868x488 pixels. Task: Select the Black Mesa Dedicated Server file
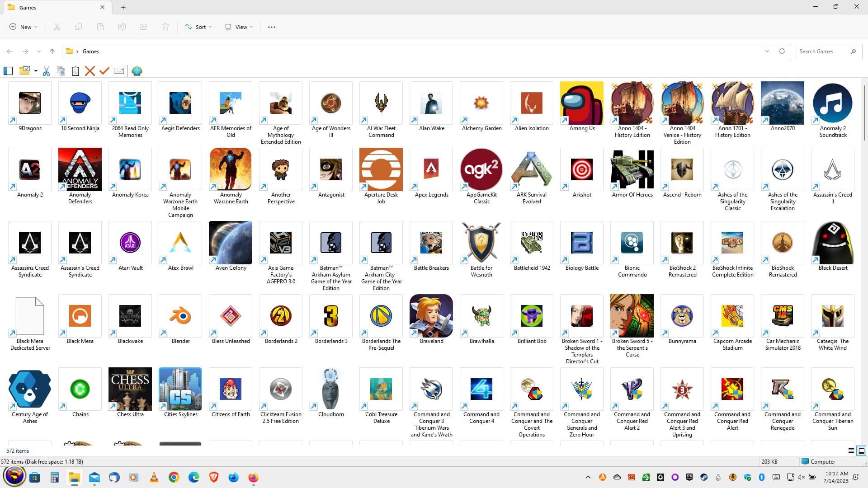tap(30, 323)
